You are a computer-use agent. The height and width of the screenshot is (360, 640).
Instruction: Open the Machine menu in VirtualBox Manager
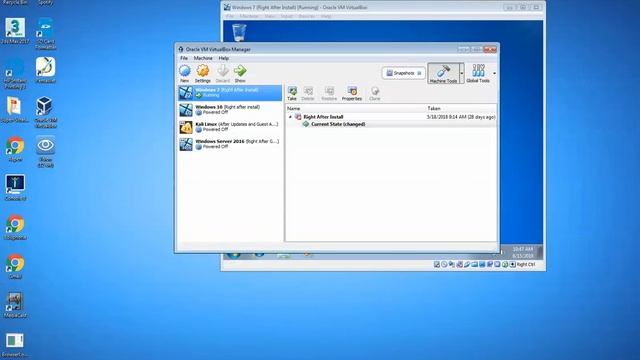pos(203,58)
